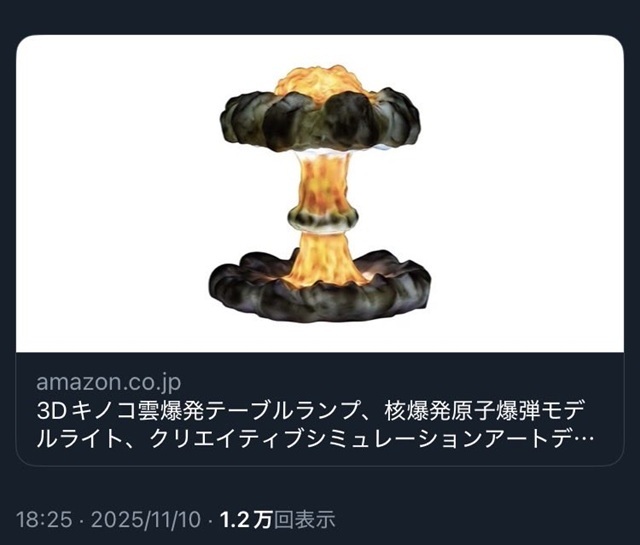Click the ellipsis ending the truncated title
The image size is (640, 545).
click(x=586, y=439)
